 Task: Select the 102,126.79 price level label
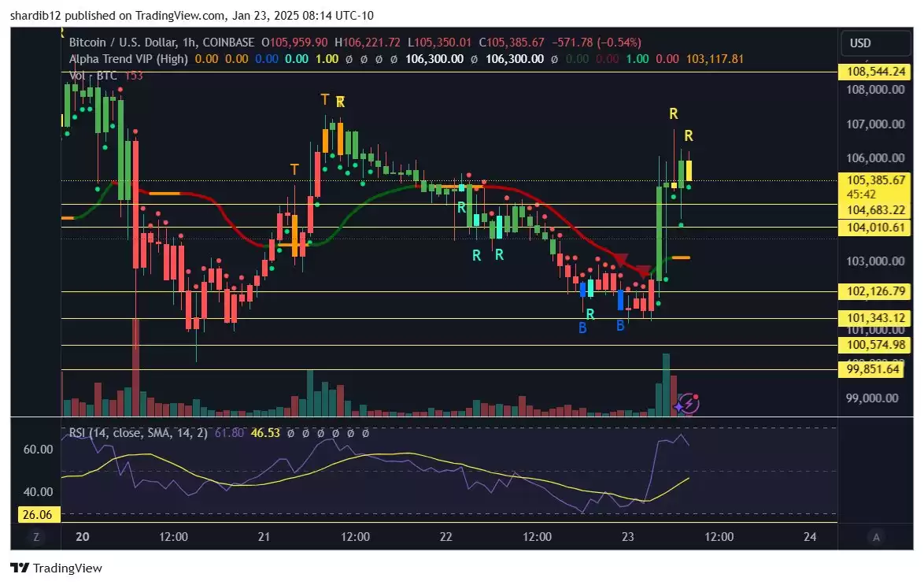pos(876,291)
